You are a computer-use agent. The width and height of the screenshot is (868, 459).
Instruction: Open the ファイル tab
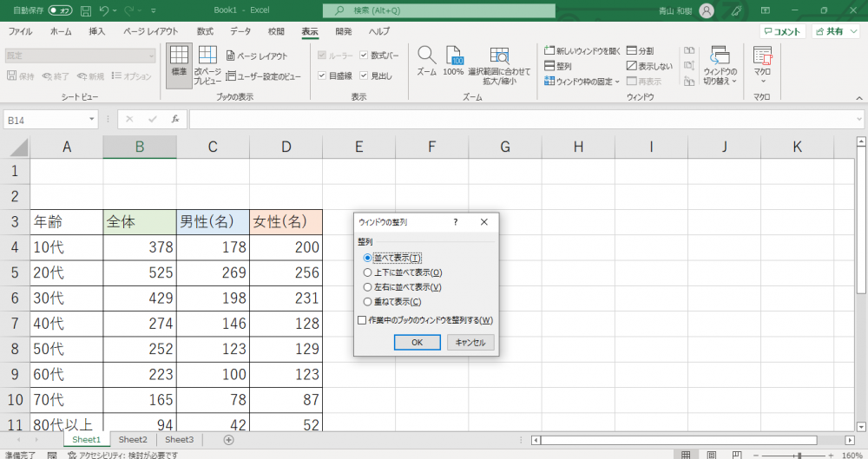pos(21,31)
